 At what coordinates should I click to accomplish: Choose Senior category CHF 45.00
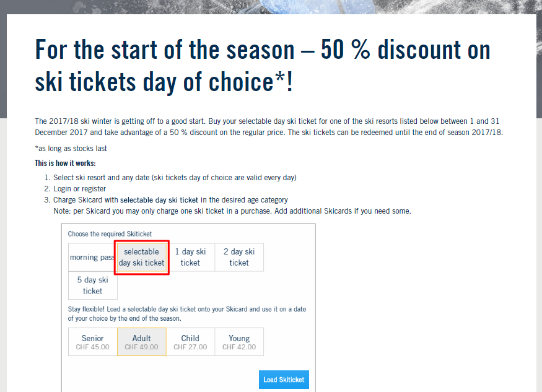coord(93,342)
